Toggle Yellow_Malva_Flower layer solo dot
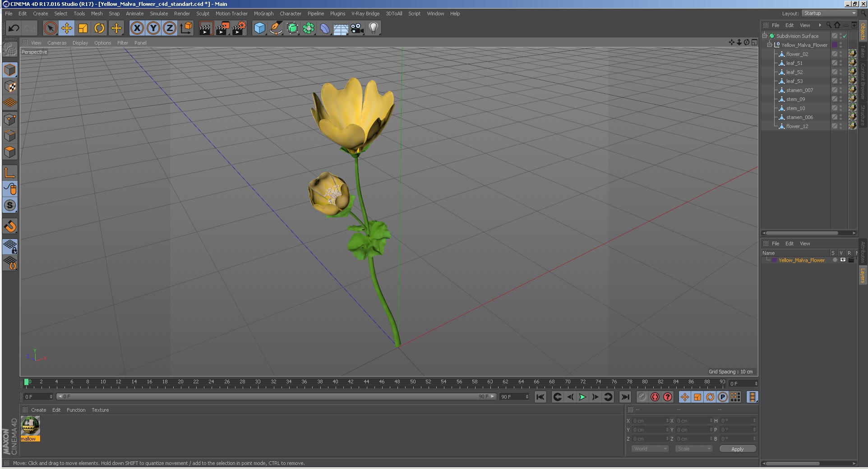Image resolution: width=868 pixels, height=469 pixels. [835, 260]
